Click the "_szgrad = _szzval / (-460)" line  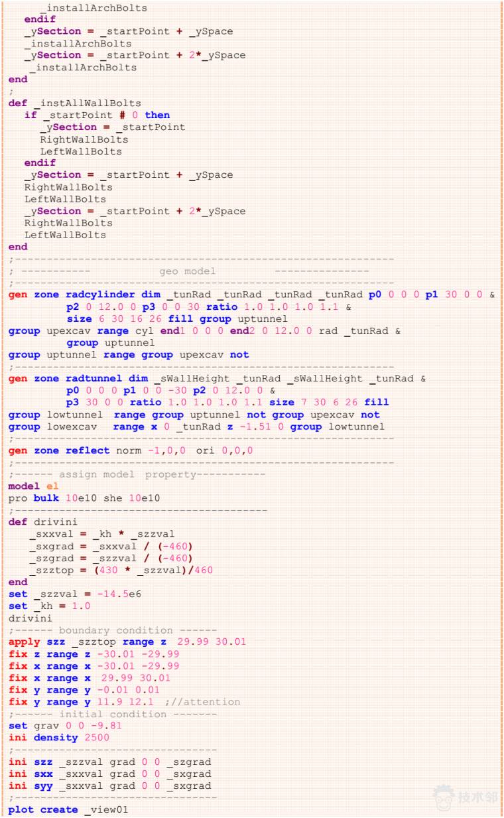click(x=111, y=558)
